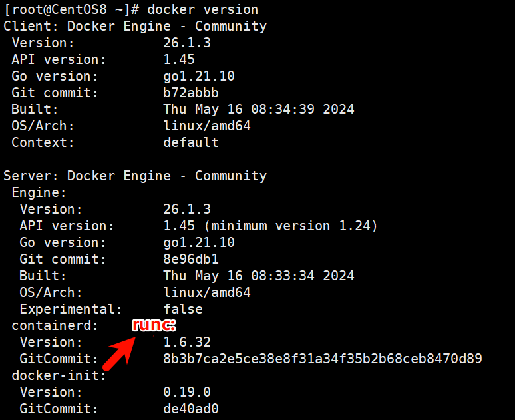
Task: Click the Server Git commit 8e96db1
Action: tap(191, 260)
